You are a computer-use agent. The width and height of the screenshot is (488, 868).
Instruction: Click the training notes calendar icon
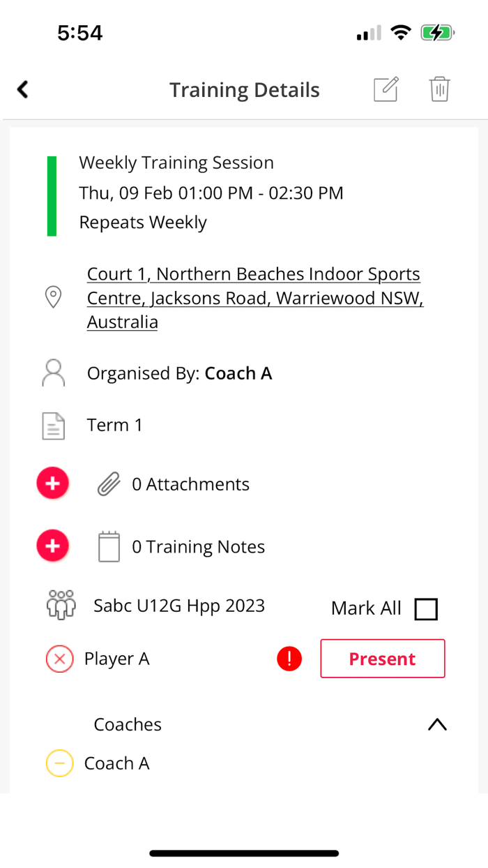pos(109,546)
